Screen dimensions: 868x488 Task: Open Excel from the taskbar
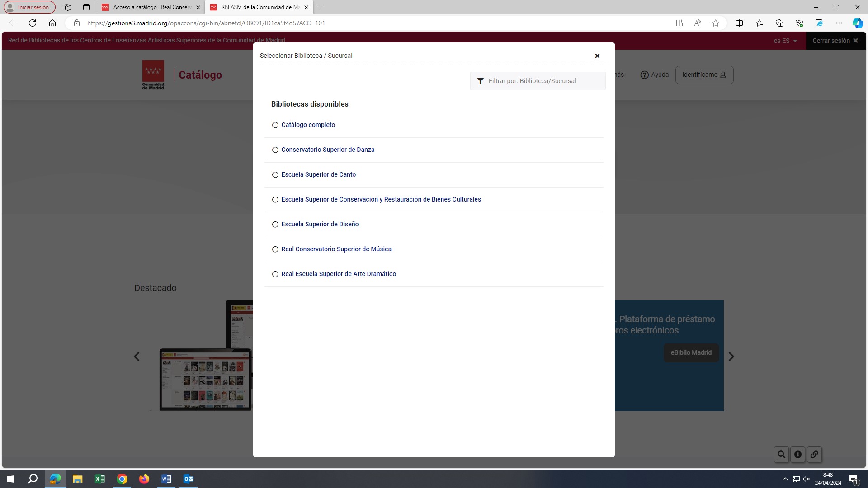point(99,479)
